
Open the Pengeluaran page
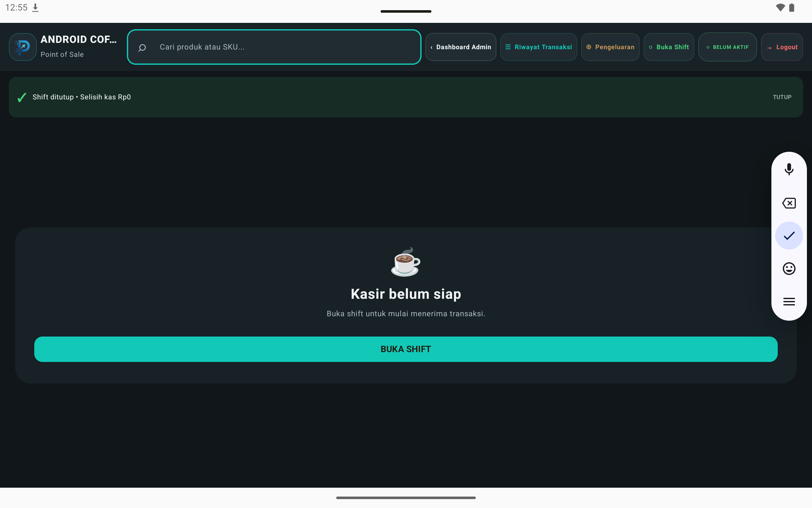click(x=610, y=47)
